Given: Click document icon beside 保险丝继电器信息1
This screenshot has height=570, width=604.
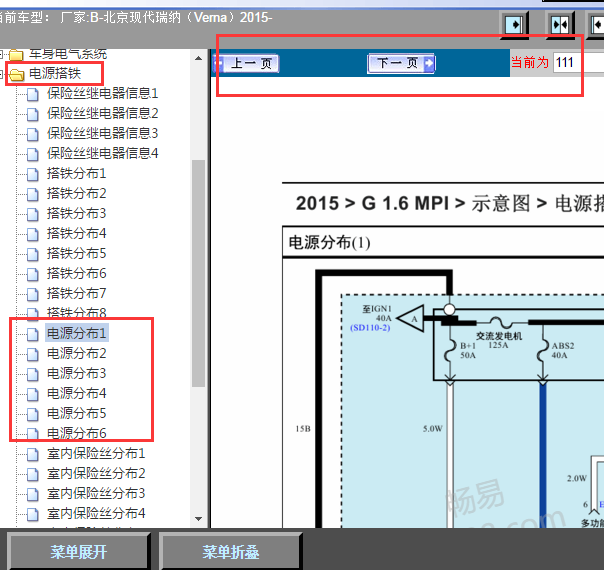Looking at the screenshot, I should click(x=33, y=94).
